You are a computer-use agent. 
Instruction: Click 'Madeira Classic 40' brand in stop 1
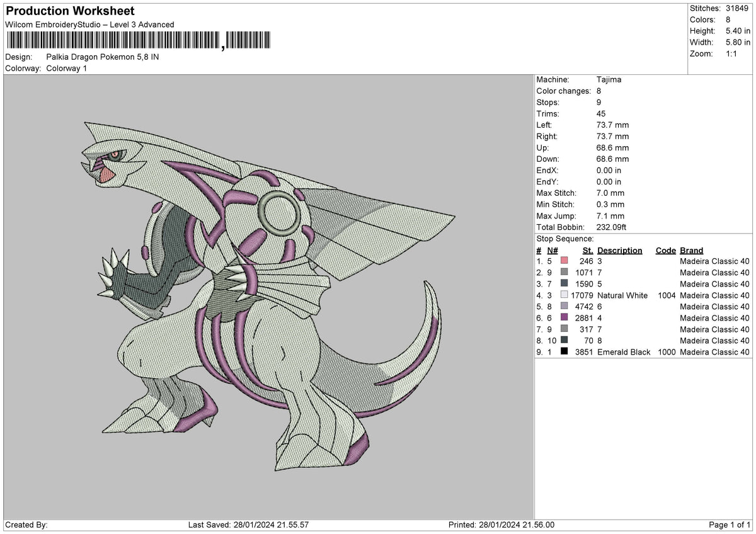[x=715, y=261]
